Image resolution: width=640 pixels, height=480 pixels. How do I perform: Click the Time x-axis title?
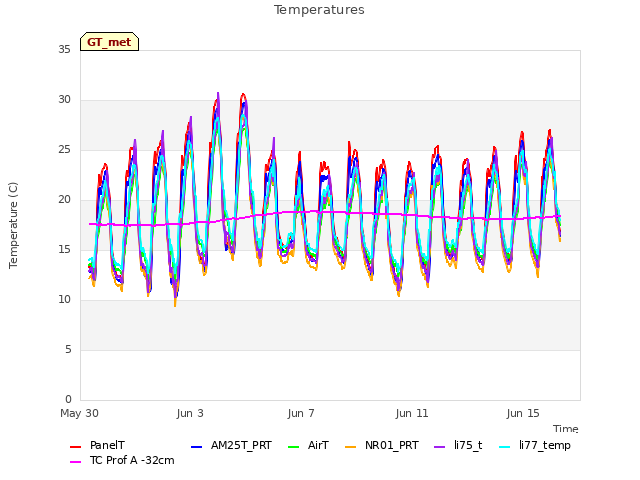coord(566,429)
